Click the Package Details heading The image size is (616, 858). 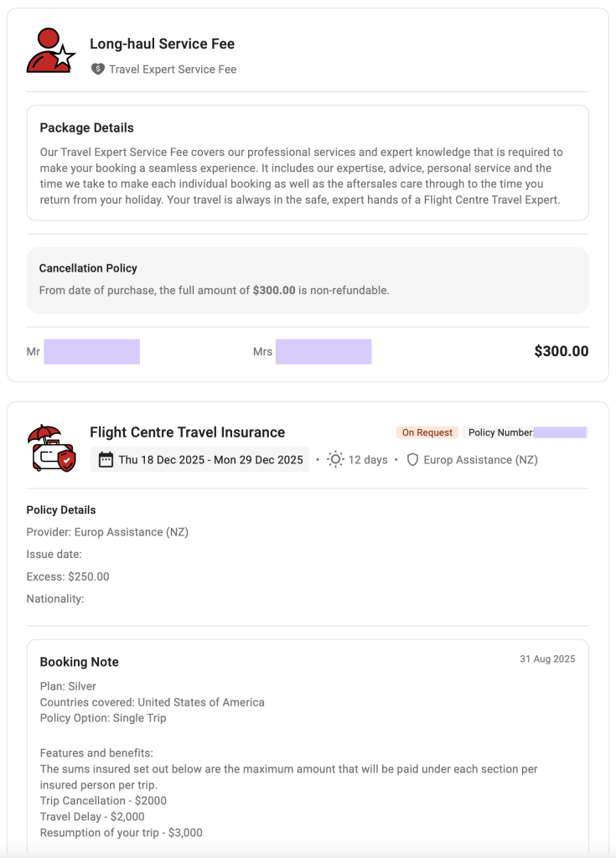(x=86, y=128)
